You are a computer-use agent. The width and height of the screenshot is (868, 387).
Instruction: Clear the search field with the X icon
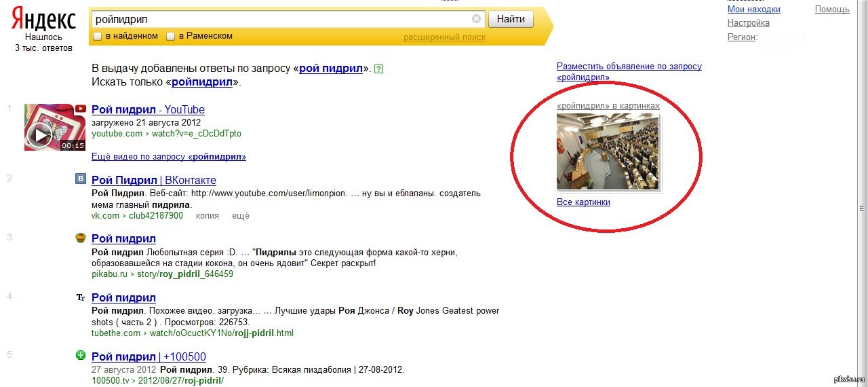477,19
